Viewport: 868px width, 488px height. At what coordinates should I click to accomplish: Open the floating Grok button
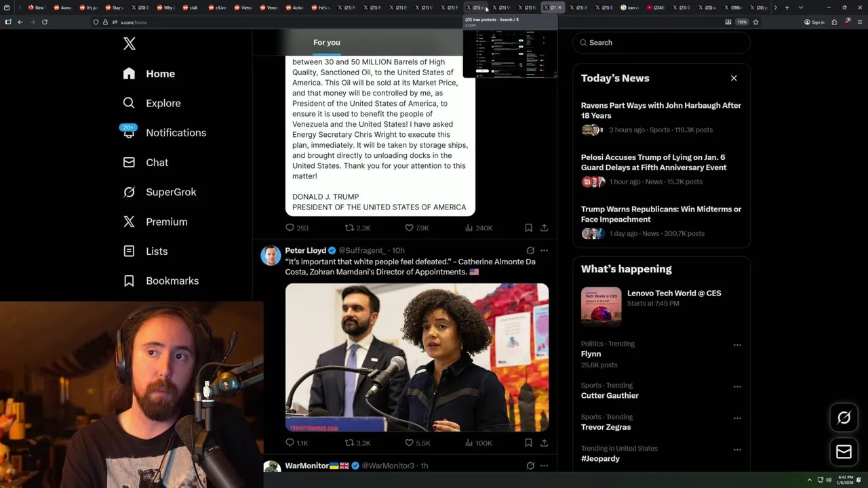tap(844, 418)
